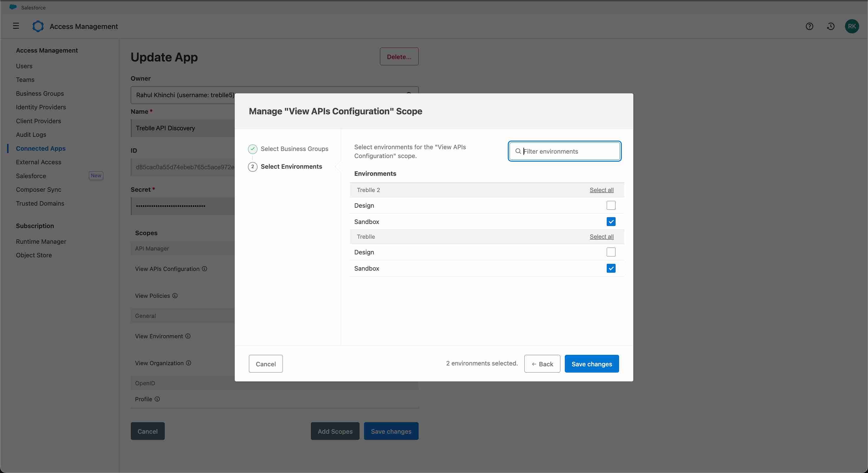
Task: Go to Select Business Groups step
Action: click(x=294, y=149)
